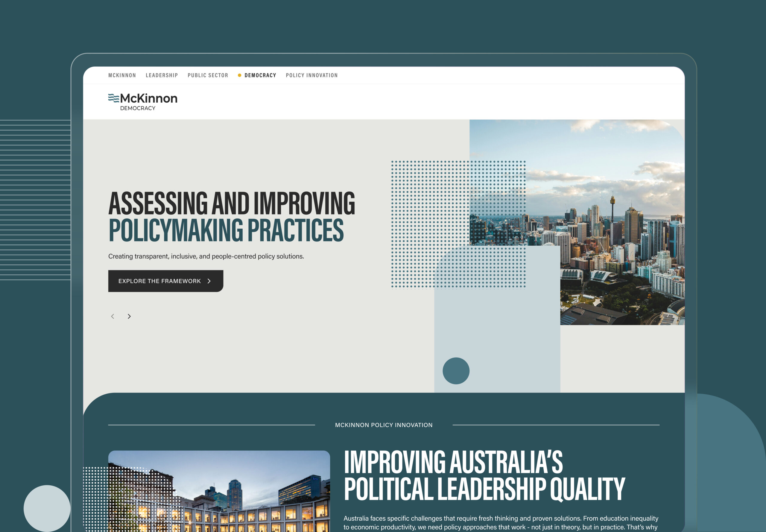Click the pale circle at bottom-left corner
Viewport: 766px width, 532px height.
tap(47, 508)
